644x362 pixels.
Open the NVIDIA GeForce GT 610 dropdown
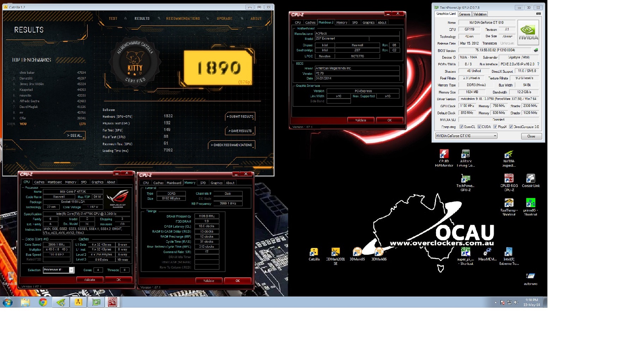tap(466, 136)
